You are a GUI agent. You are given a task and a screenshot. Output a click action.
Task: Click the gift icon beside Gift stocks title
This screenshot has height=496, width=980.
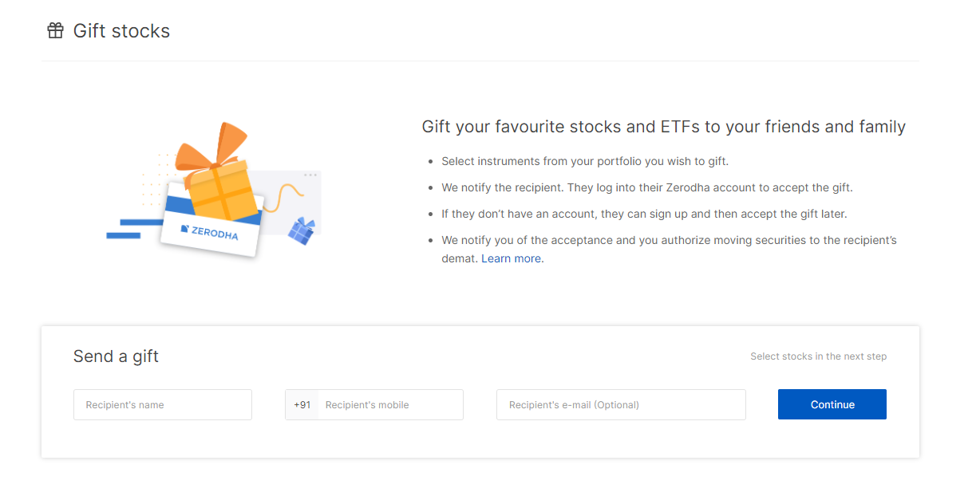coord(55,31)
